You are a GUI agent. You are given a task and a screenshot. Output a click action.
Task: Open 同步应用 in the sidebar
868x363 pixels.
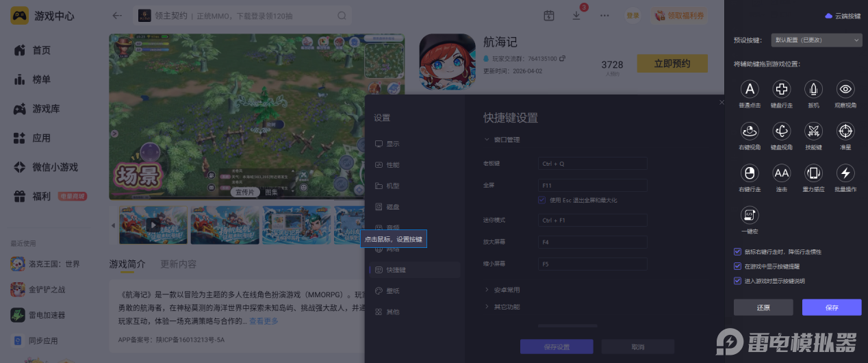pyautogui.click(x=34, y=340)
